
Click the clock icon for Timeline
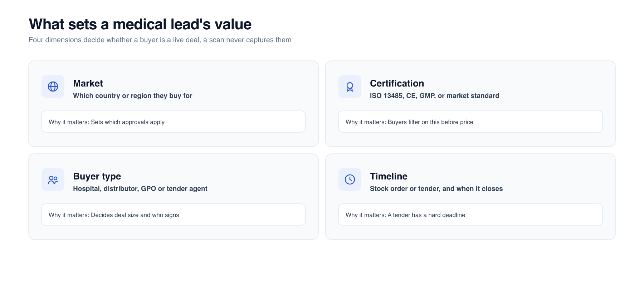click(350, 179)
